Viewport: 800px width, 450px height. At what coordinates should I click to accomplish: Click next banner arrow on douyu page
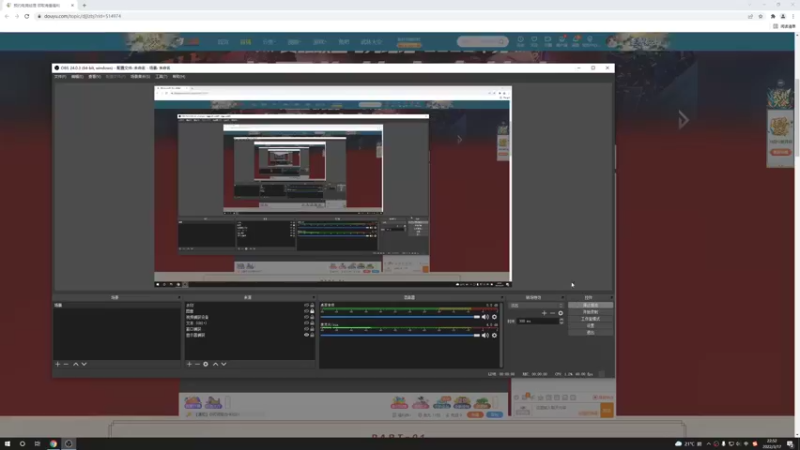click(683, 120)
